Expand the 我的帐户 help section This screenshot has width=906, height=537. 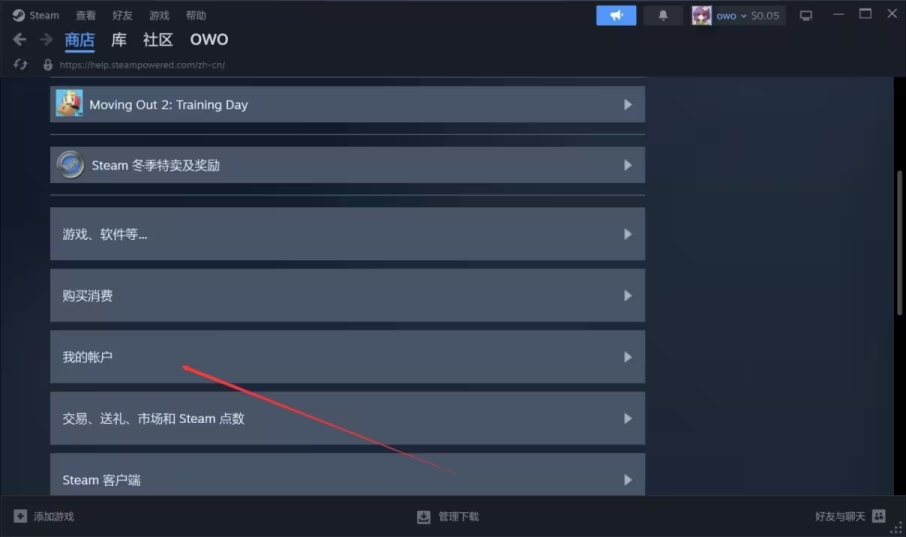pyautogui.click(x=347, y=357)
